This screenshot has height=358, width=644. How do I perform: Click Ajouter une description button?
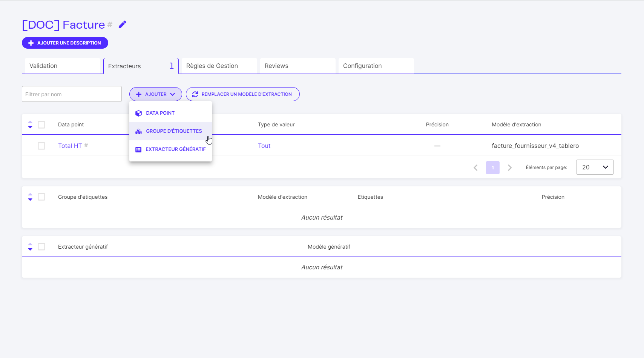click(x=65, y=43)
